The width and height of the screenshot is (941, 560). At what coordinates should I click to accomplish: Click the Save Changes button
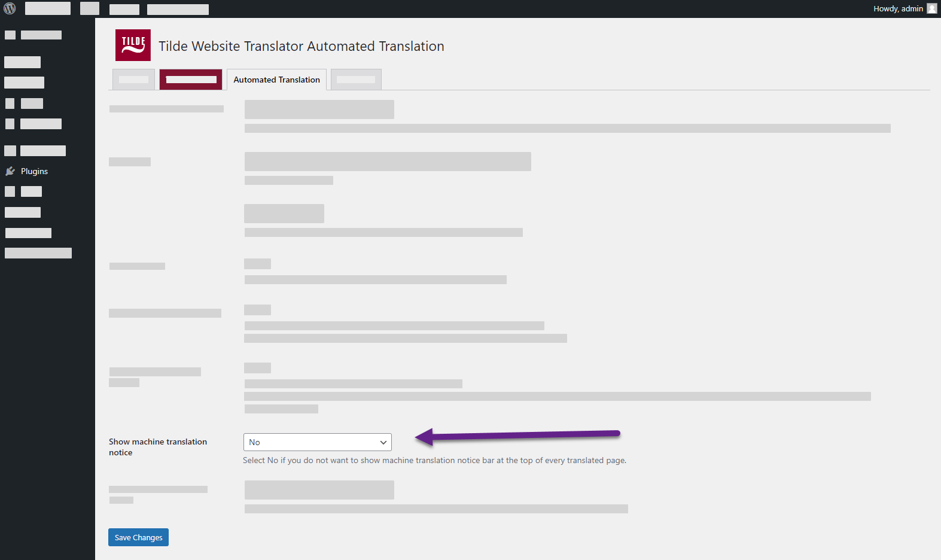tap(138, 537)
